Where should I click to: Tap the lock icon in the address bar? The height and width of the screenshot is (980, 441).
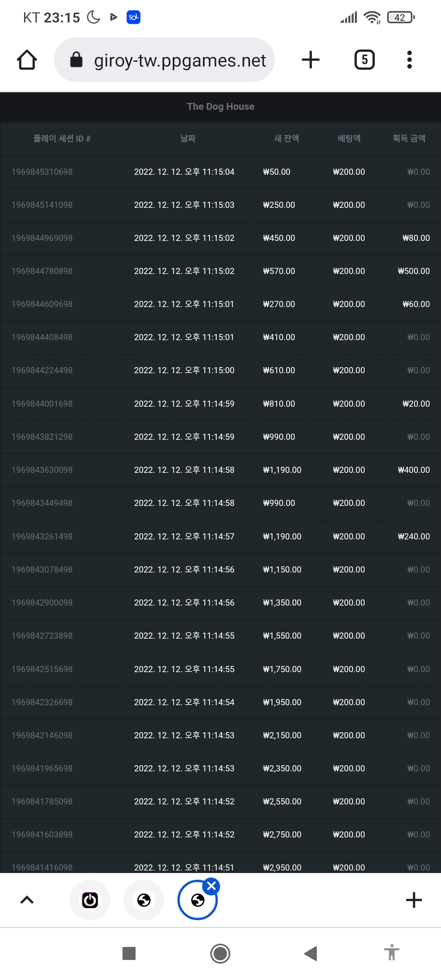pos(76,60)
